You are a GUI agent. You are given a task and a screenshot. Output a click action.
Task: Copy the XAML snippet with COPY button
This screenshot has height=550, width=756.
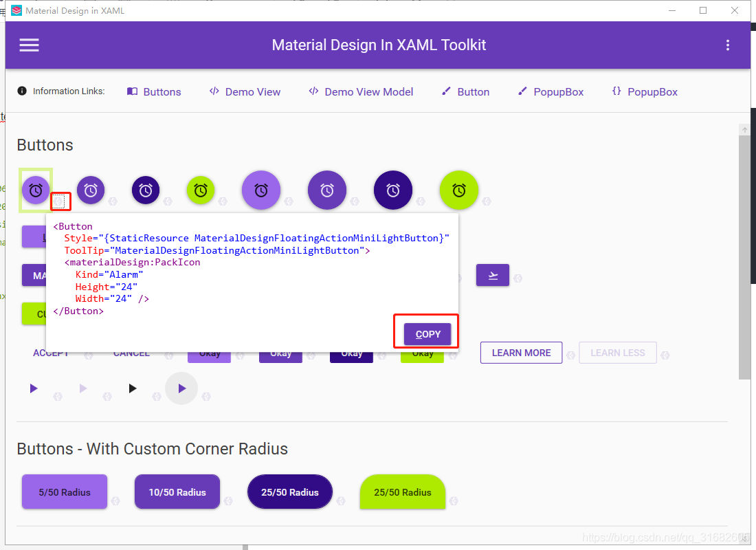427,334
